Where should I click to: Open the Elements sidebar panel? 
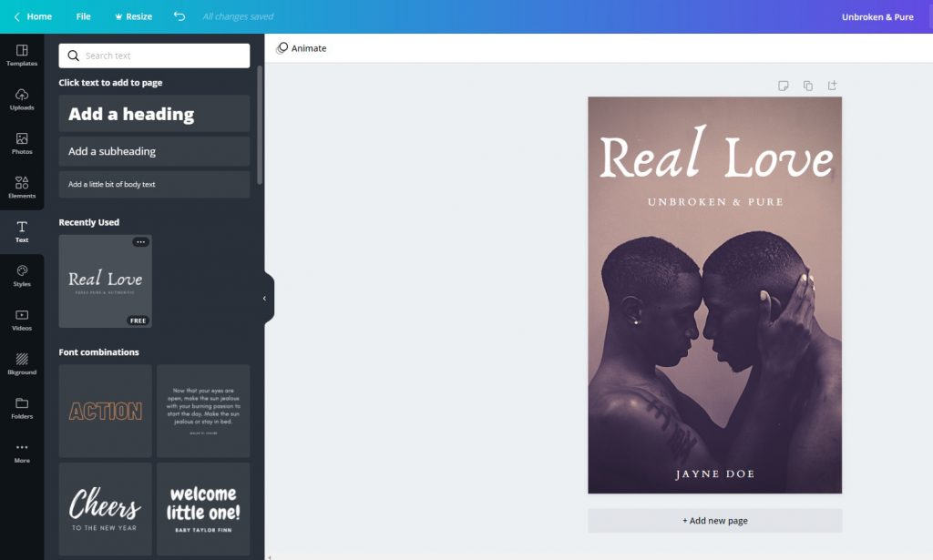pyautogui.click(x=22, y=188)
